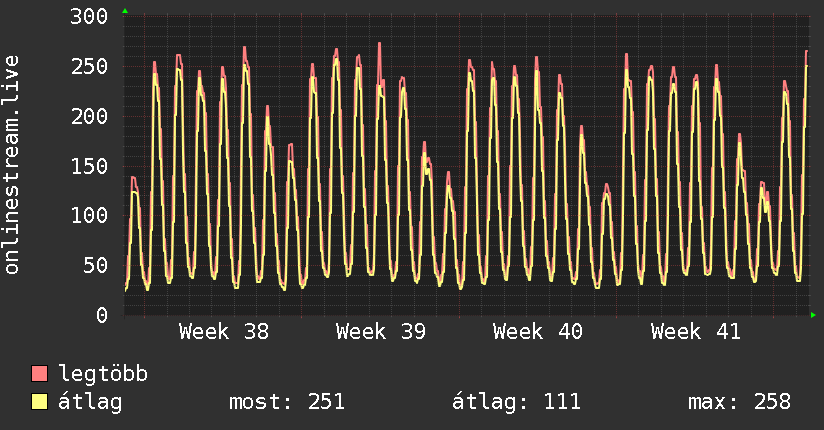Screen dimensions: 824x430
Task: Click the red legtöbb legend swatch
Action: [39, 373]
